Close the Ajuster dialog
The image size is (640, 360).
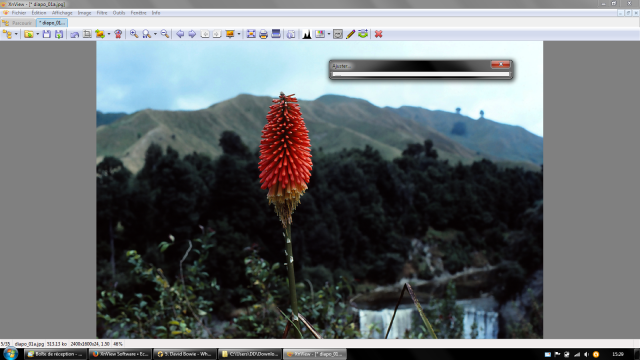click(500, 64)
